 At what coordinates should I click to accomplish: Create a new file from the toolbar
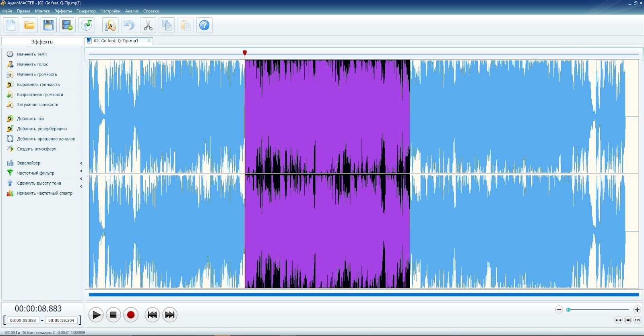point(11,25)
